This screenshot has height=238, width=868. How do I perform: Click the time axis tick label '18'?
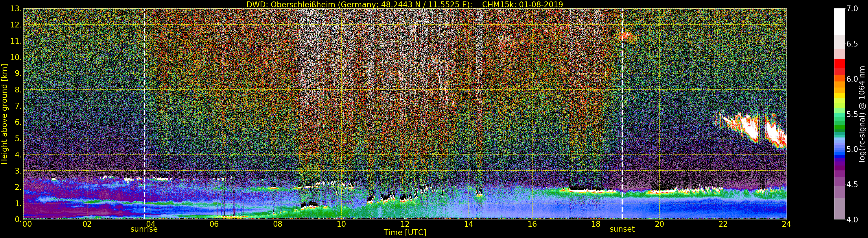coord(596,224)
